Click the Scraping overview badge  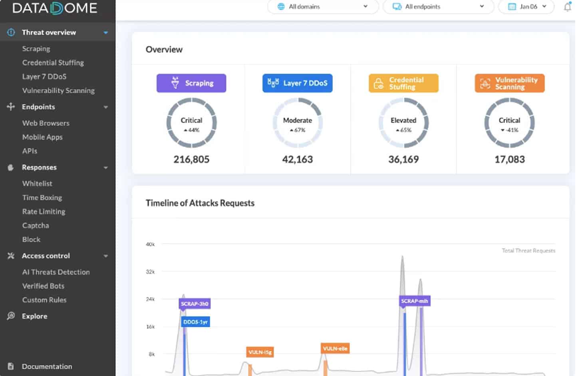(x=191, y=83)
